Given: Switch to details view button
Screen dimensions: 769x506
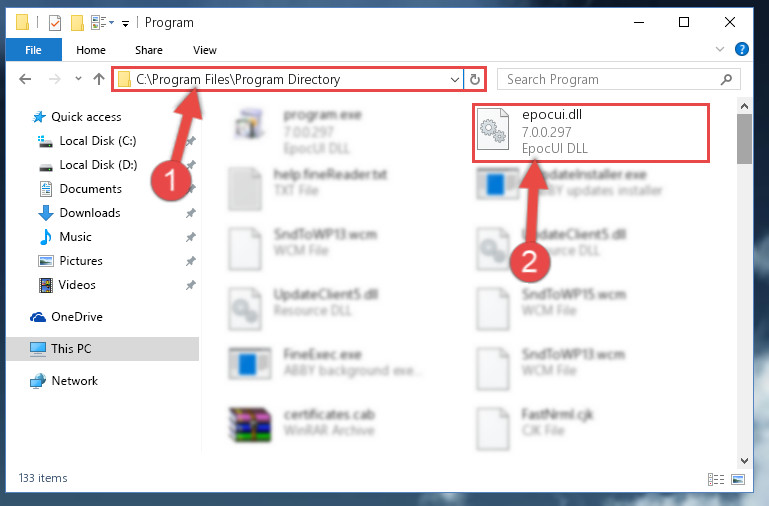Looking at the screenshot, I should tap(716, 479).
